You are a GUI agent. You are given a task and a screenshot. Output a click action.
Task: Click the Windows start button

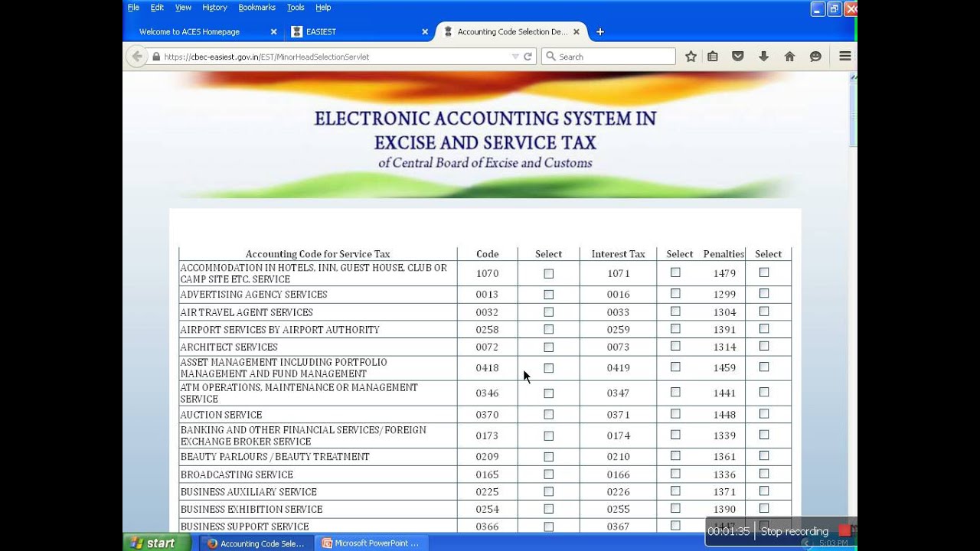coord(155,543)
